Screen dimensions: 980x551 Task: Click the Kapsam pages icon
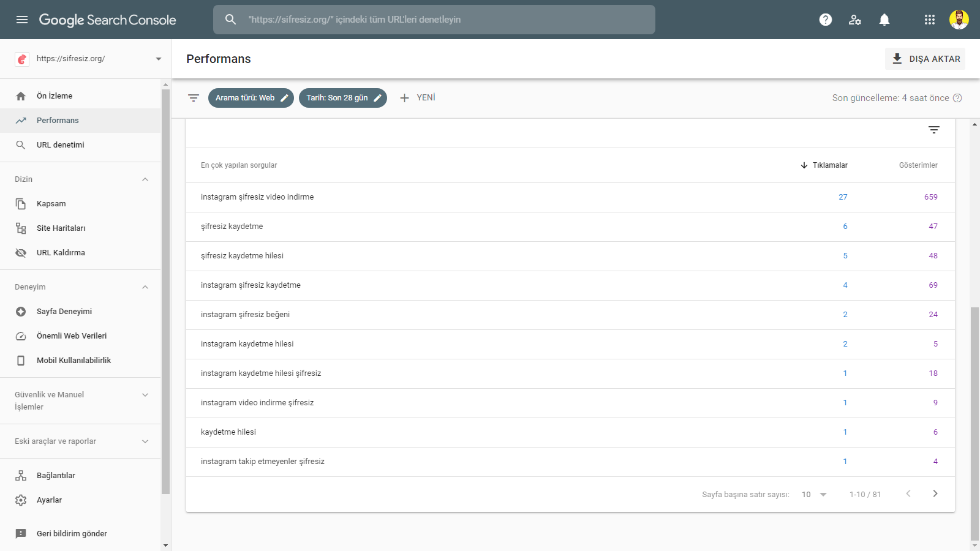[x=21, y=204]
